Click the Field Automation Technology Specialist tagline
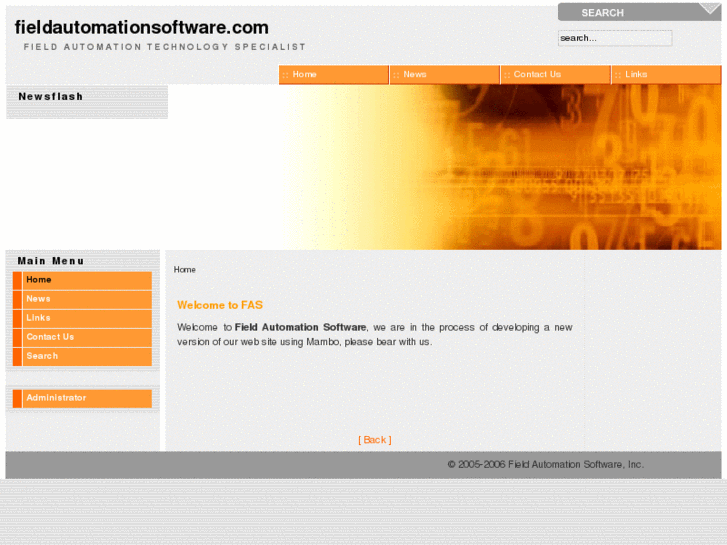 pyautogui.click(x=165, y=47)
